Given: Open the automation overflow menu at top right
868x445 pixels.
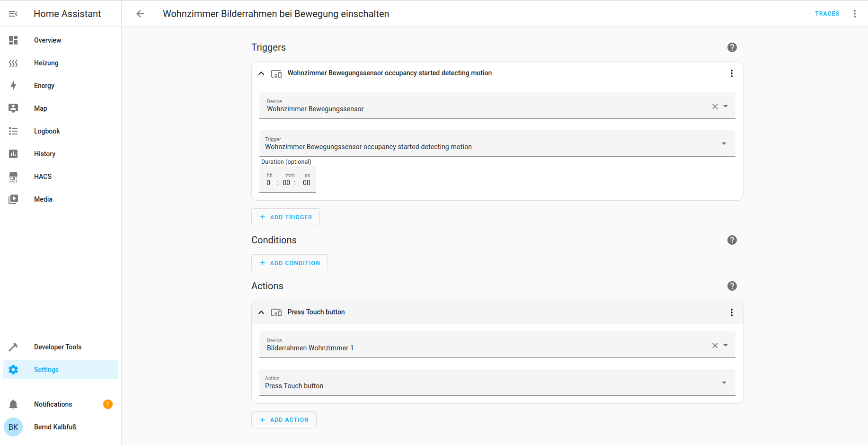Looking at the screenshot, I should point(855,14).
